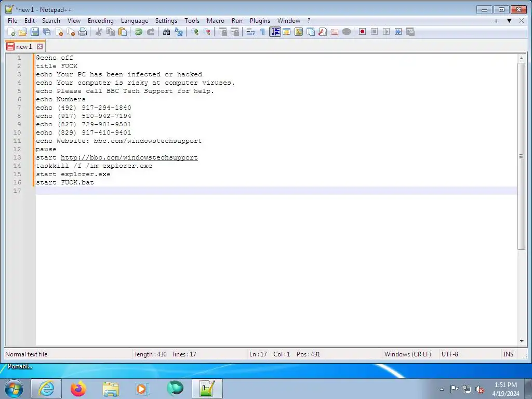Start macro recording with red dot
532x399 pixels.
click(362, 32)
